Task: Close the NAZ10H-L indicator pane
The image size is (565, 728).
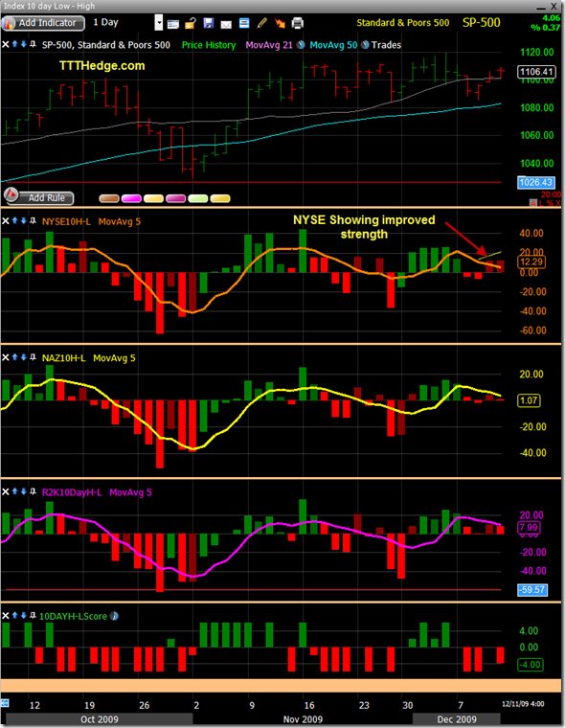Action: tap(6, 357)
